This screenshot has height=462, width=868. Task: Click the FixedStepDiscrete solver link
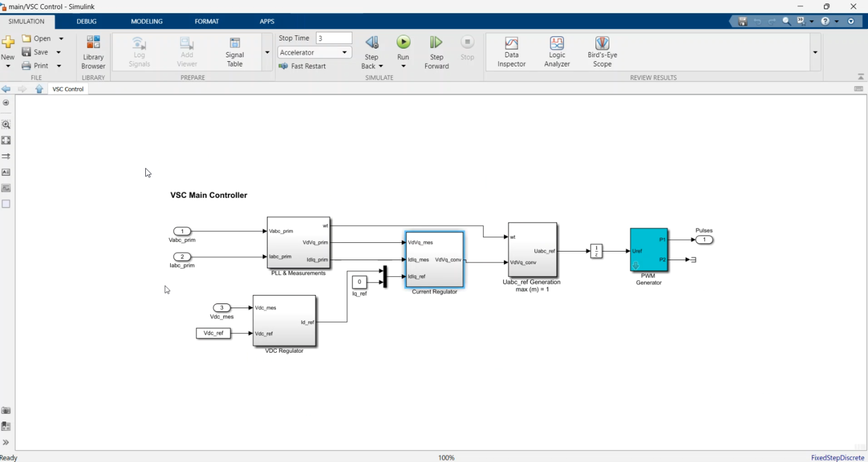(837, 457)
